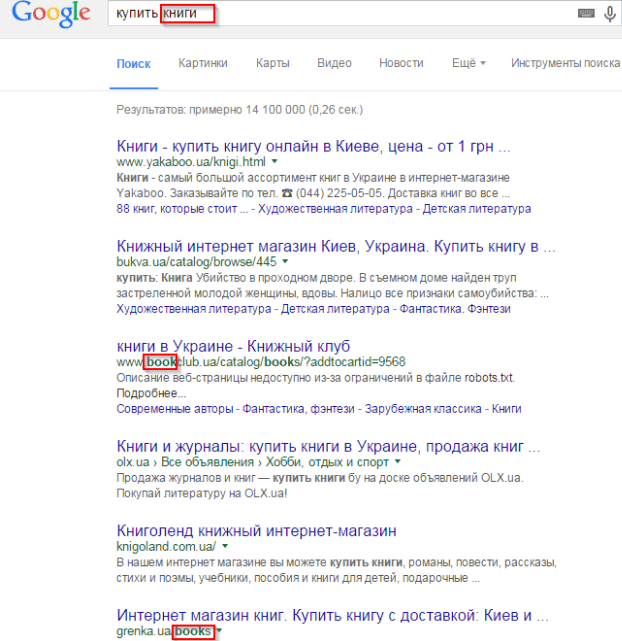Image resolution: width=622 pixels, height=641 pixels.
Task: Click the 'Подробнее...' link
Action: coord(151,393)
